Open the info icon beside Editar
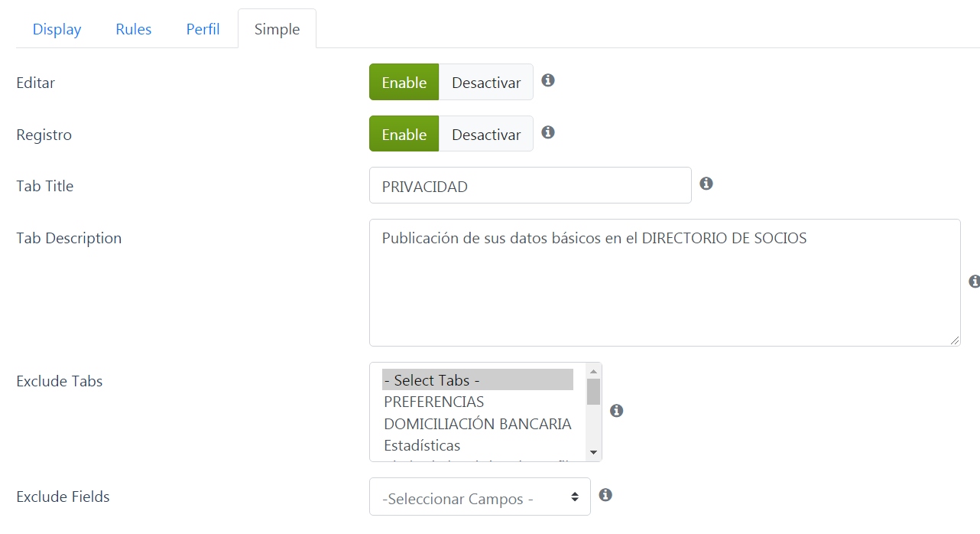Viewport: 980px width, 534px height. click(x=547, y=80)
